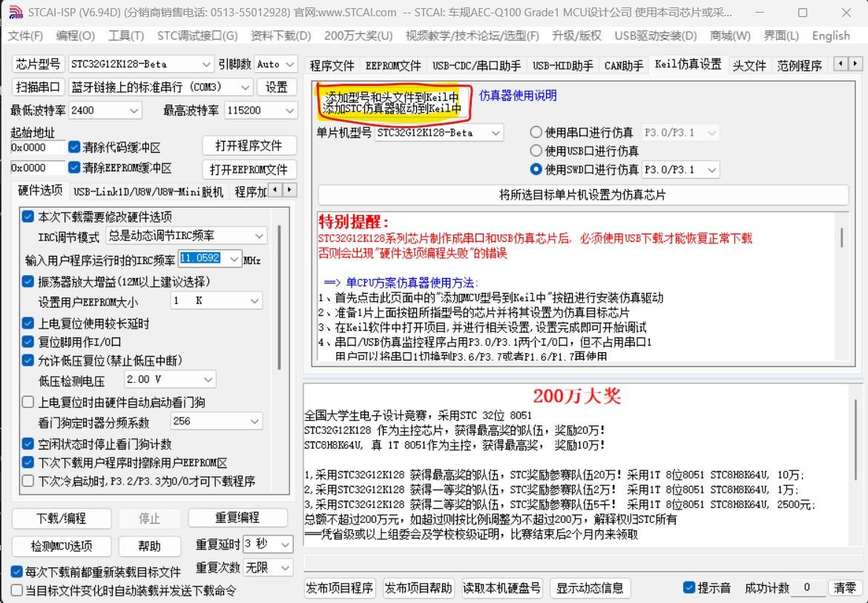
Task: Open the 编程(O) menu
Action: coord(75,36)
